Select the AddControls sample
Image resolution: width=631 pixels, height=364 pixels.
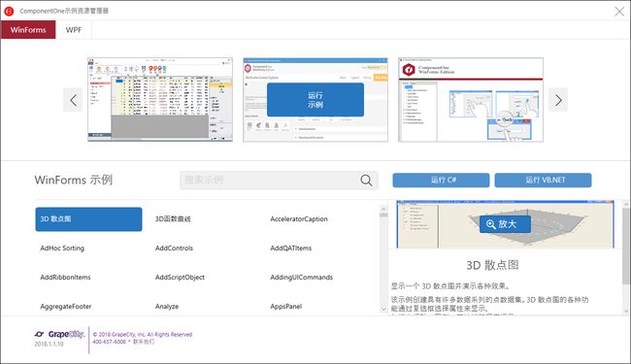[174, 248]
